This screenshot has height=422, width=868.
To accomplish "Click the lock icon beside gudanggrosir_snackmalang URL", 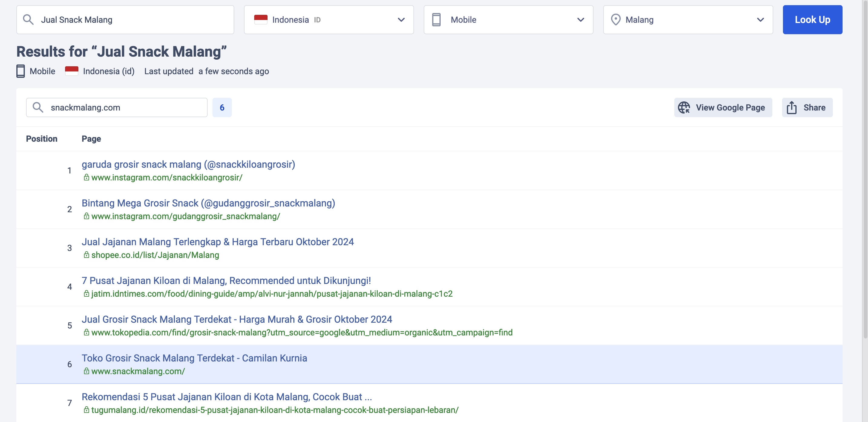I will [87, 216].
